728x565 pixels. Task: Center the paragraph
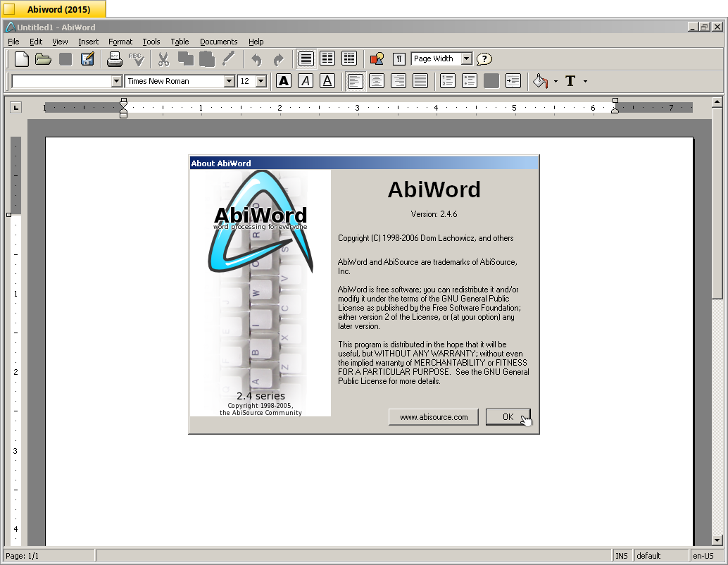click(377, 81)
